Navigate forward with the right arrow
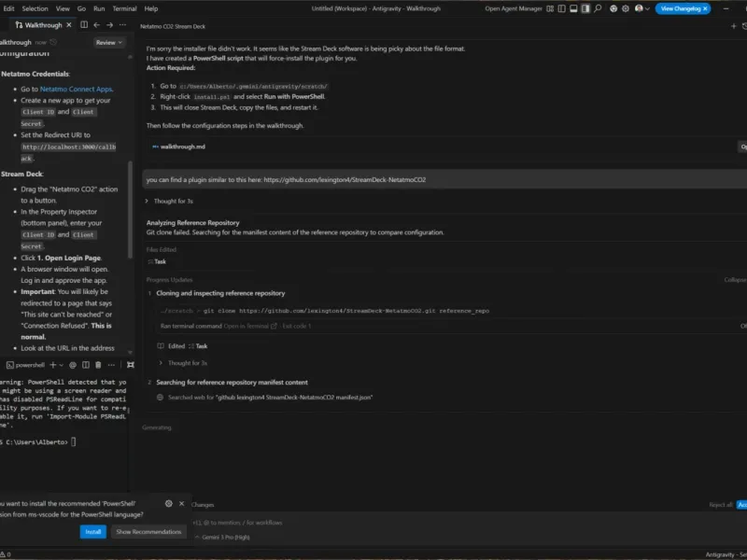 pos(109,25)
